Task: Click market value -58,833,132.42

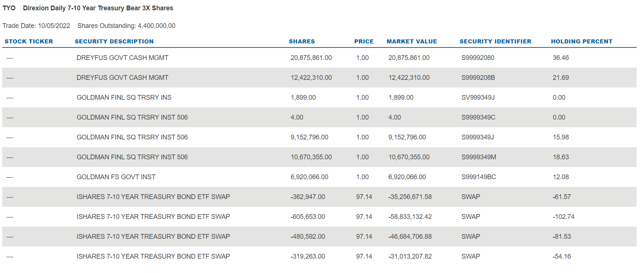Action: pyautogui.click(x=410, y=217)
